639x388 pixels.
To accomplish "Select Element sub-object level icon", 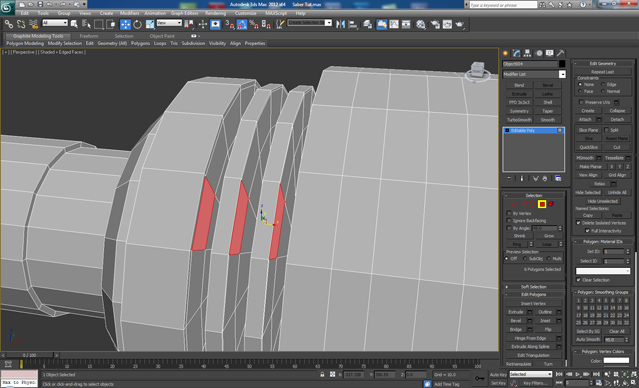I will coord(551,204).
